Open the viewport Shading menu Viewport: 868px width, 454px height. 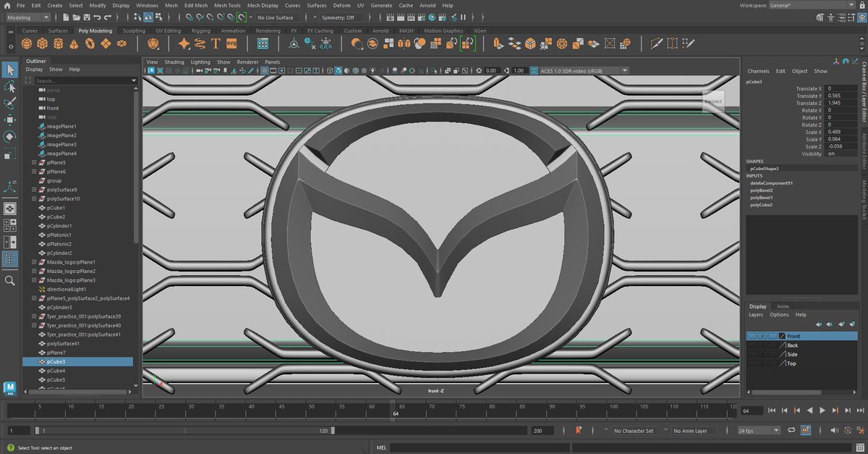pos(174,62)
